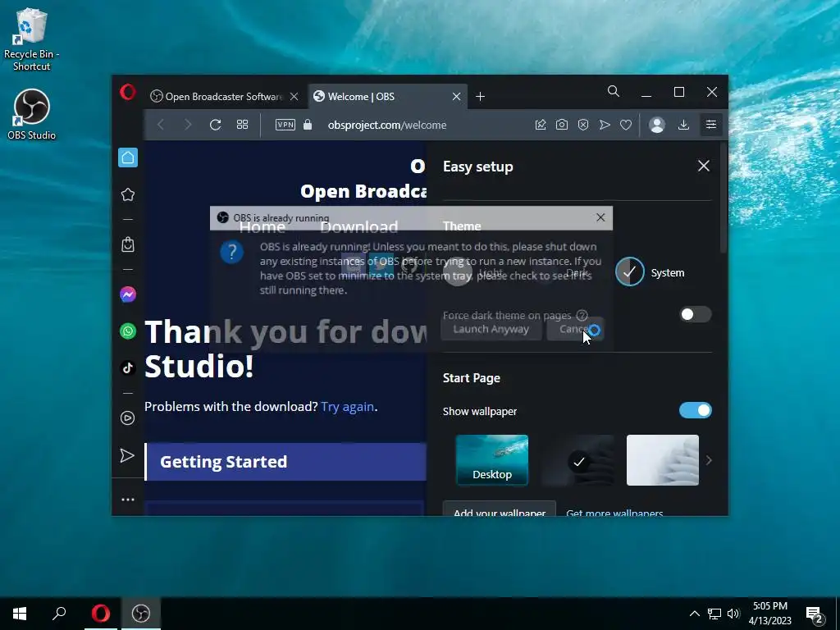Open sidebar Home icon
This screenshot has height=630, width=840.
pyautogui.click(x=128, y=157)
